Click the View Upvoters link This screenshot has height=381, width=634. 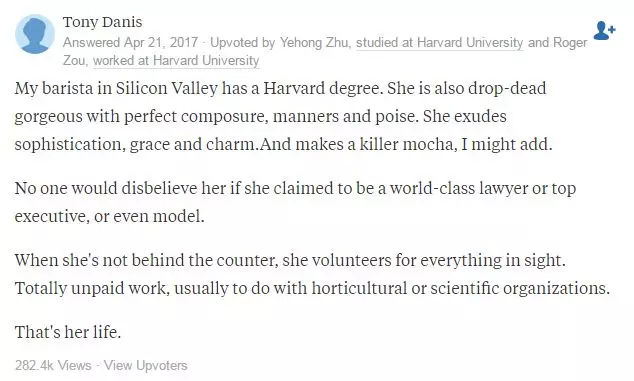(146, 365)
